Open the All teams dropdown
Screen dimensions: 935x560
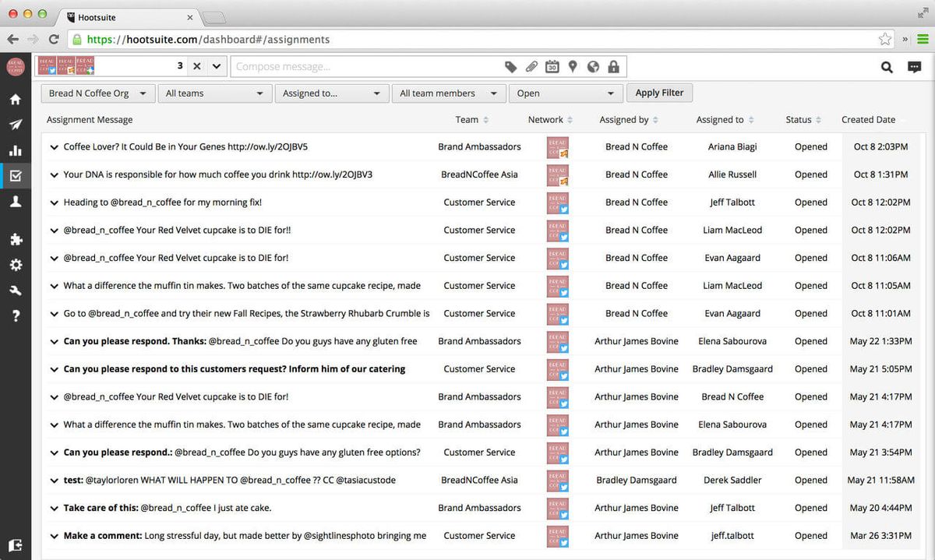[x=214, y=93]
